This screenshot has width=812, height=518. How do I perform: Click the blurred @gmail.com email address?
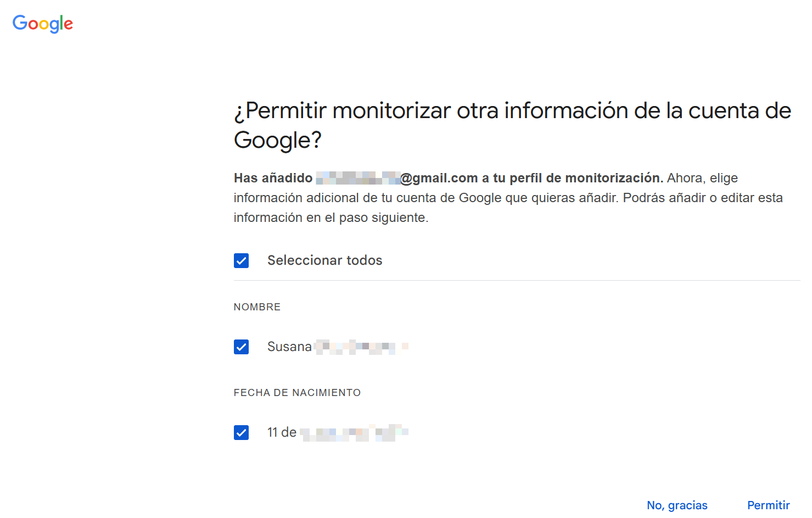(396, 178)
